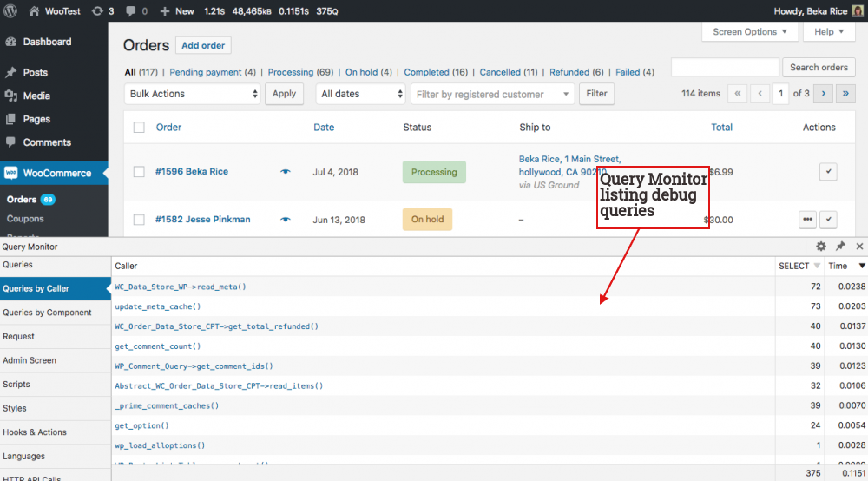Click the Filter button
This screenshot has height=481, width=868.
[x=597, y=94]
